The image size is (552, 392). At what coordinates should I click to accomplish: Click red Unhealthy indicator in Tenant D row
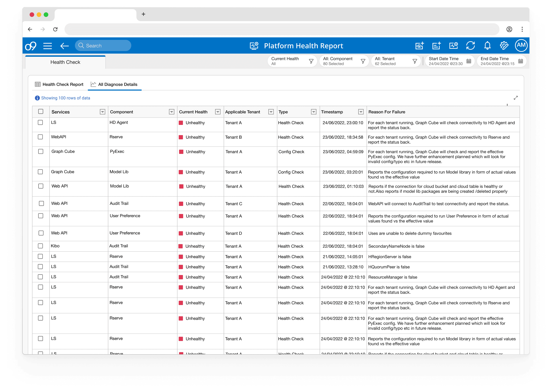tap(181, 233)
